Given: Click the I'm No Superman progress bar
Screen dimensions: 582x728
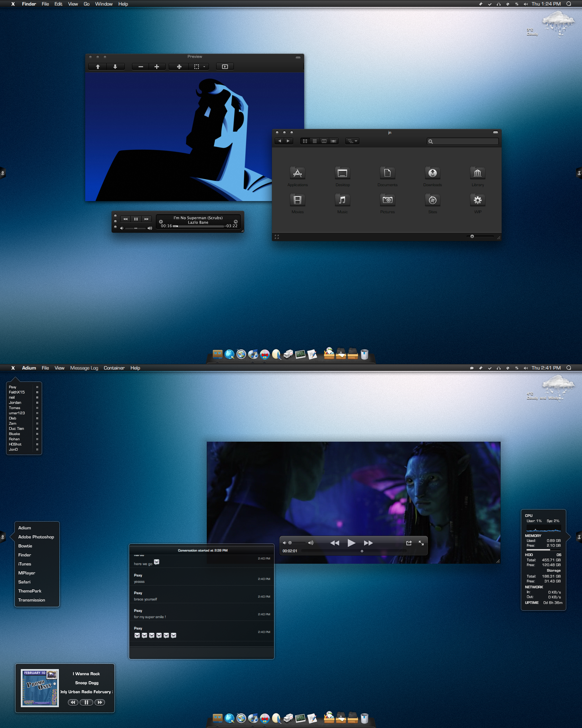Looking at the screenshot, I should click(198, 226).
